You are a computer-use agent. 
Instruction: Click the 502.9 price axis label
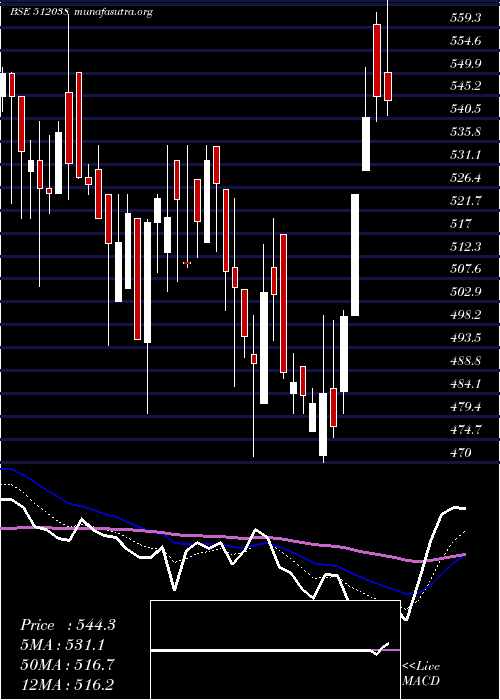point(465,292)
